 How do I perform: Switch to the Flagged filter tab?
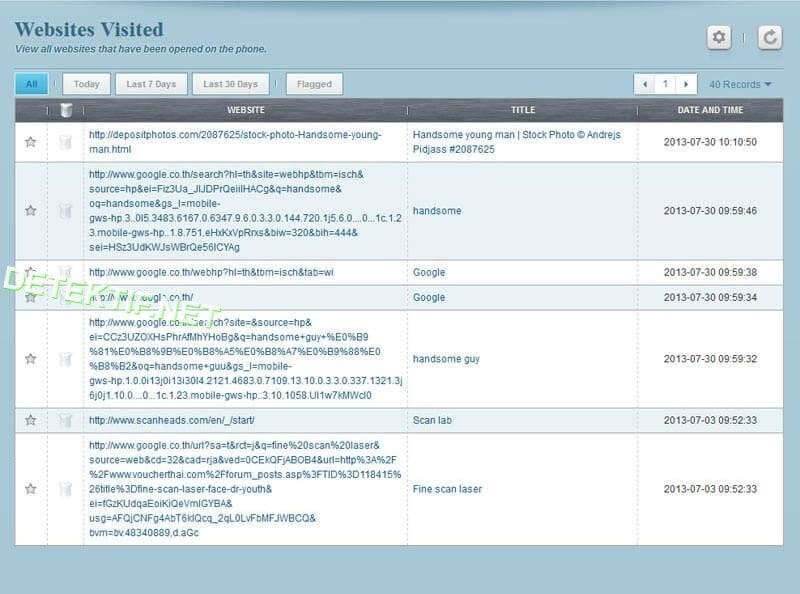[315, 84]
